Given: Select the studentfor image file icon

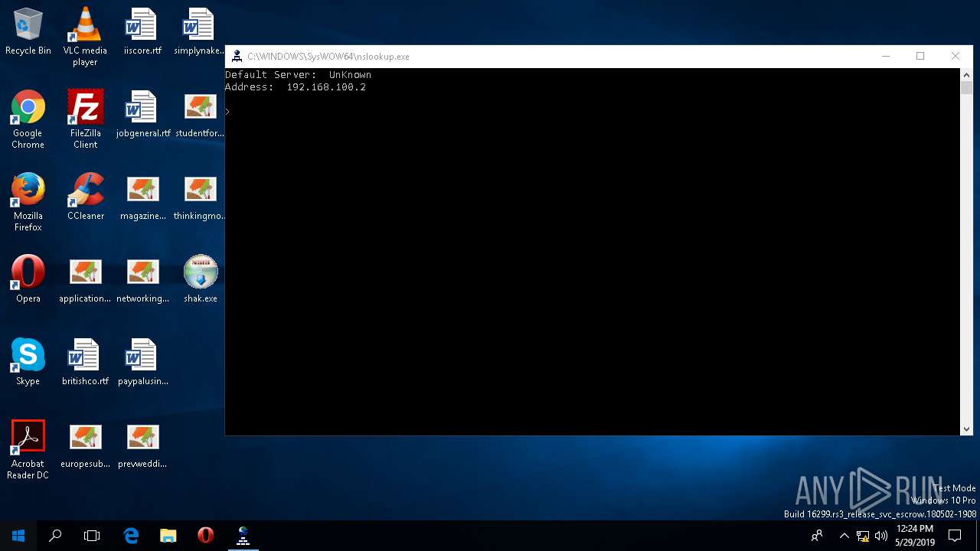Looking at the screenshot, I should coord(200,115).
